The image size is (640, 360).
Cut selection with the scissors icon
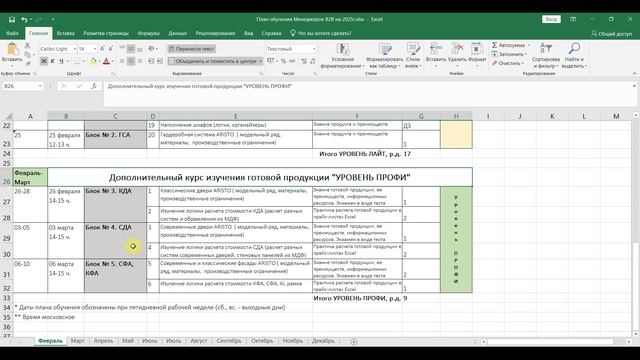pos(27,45)
